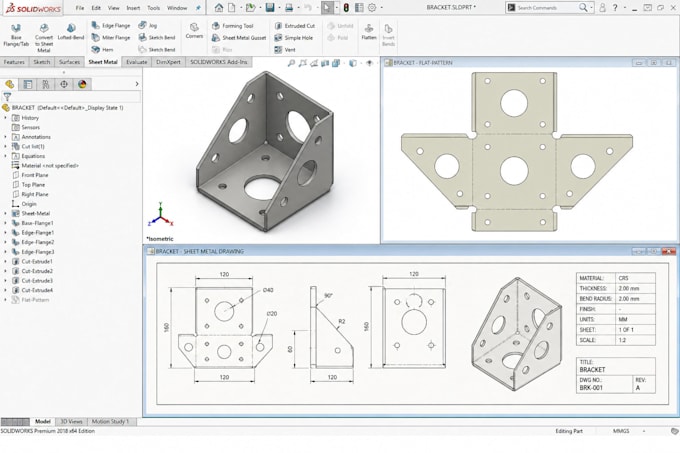Viewport: 680px width, 453px height.
Task: Click the Rebuild traffic light icon
Action: click(x=346, y=7)
